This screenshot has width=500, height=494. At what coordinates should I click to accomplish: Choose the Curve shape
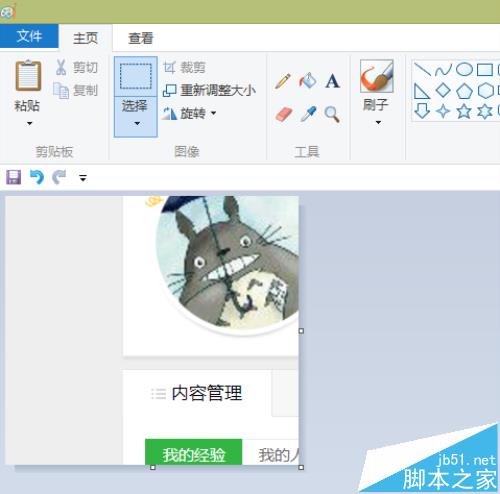click(x=443, y=70)
